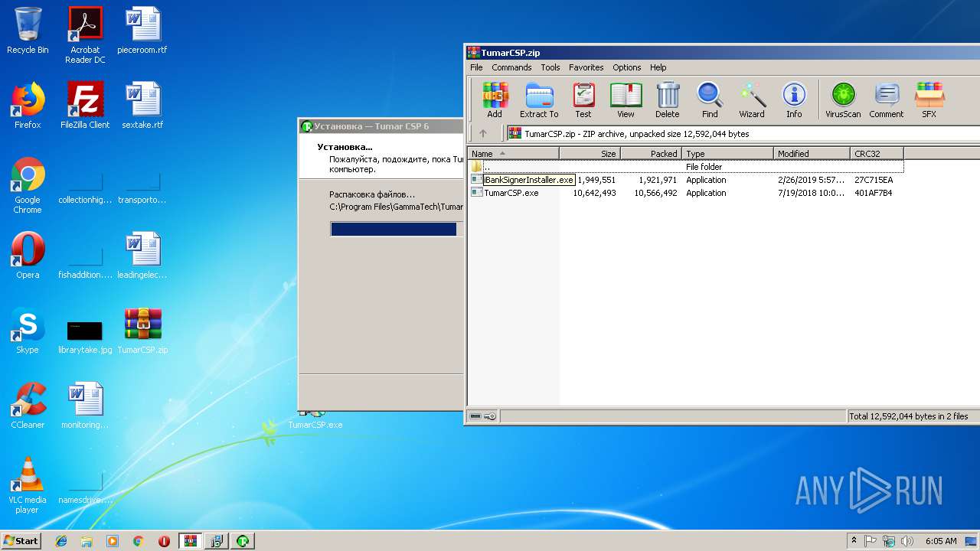Image resolution: width=980 pixels, height=551 pixels.
Task: Open the Options menu
Action: (x=626, y=67)
